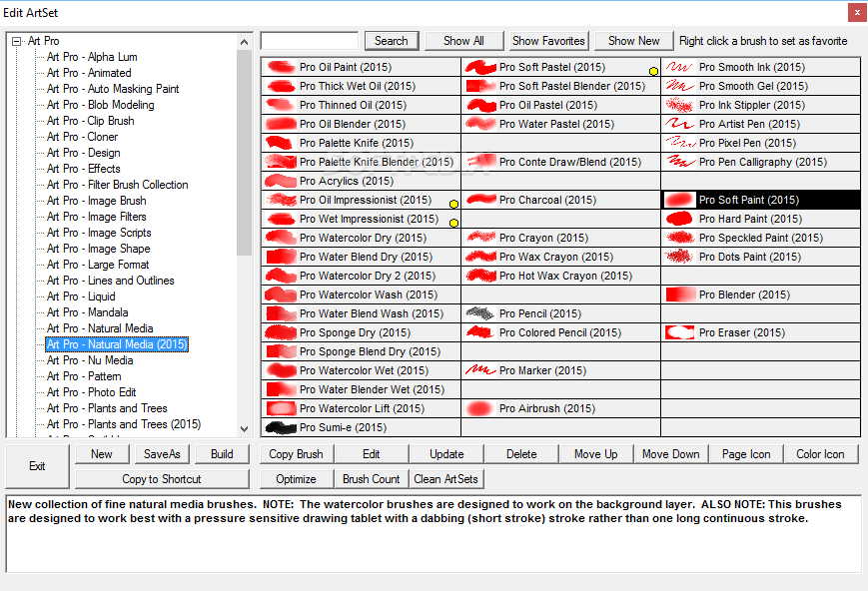Choose Pro Smooth Ink brush icon
Screen dimensions: 868x591
pyautogui.click(x=680, y=67)
